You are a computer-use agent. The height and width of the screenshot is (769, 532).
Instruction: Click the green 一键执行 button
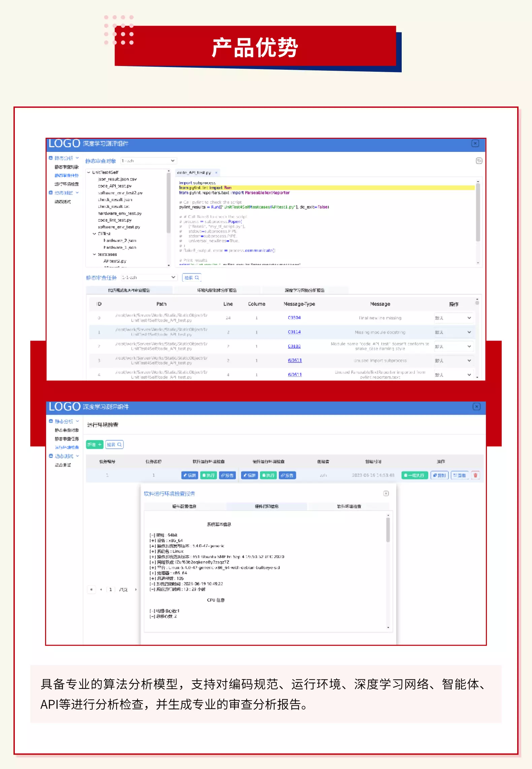coord(415,475)
